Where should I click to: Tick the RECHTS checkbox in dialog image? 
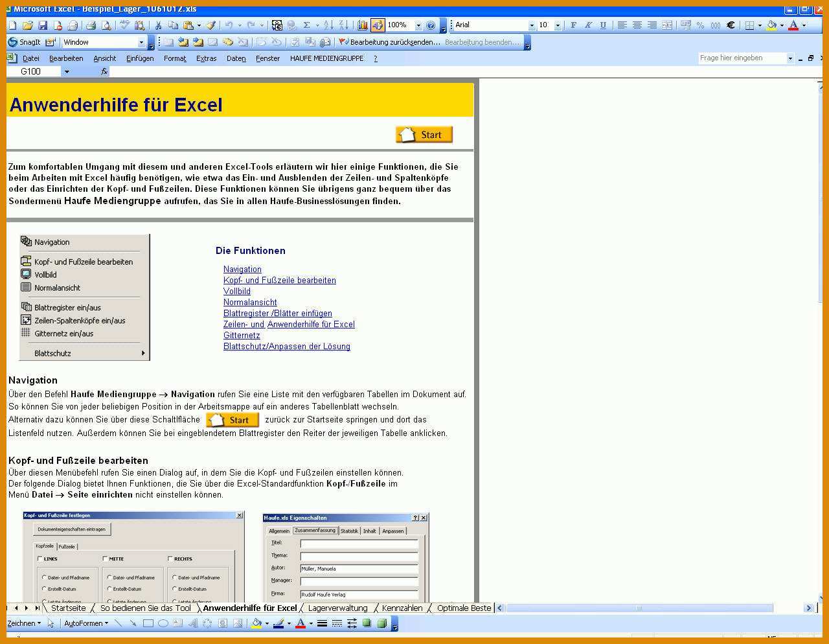(x=170, y=558)
